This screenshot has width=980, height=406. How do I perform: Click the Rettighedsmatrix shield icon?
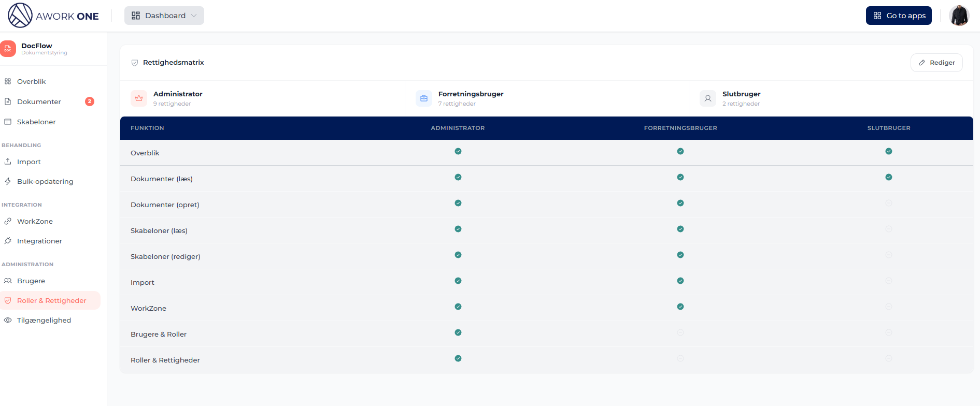click(x=135, y=63)
